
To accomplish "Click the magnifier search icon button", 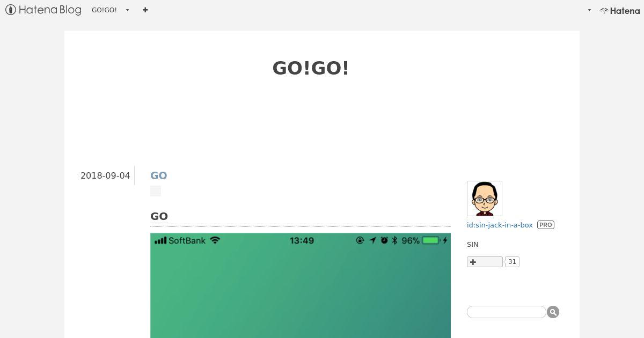I will pyautogui.click(x=553, y=312).
